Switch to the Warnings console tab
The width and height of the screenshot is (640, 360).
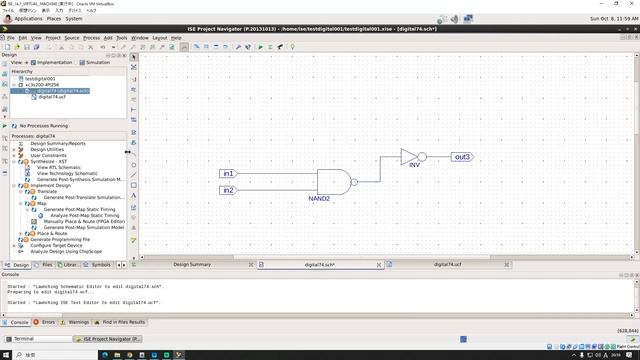click(75, 322)
